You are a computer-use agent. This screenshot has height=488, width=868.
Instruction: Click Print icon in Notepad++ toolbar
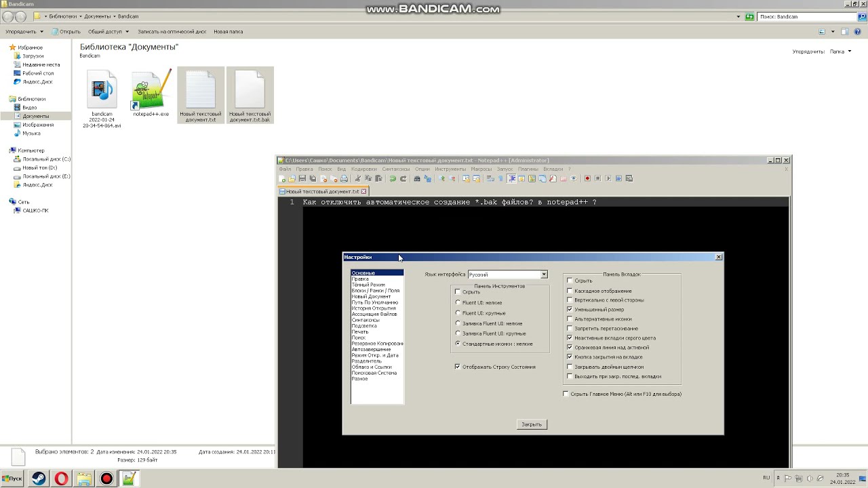[344, 178]
